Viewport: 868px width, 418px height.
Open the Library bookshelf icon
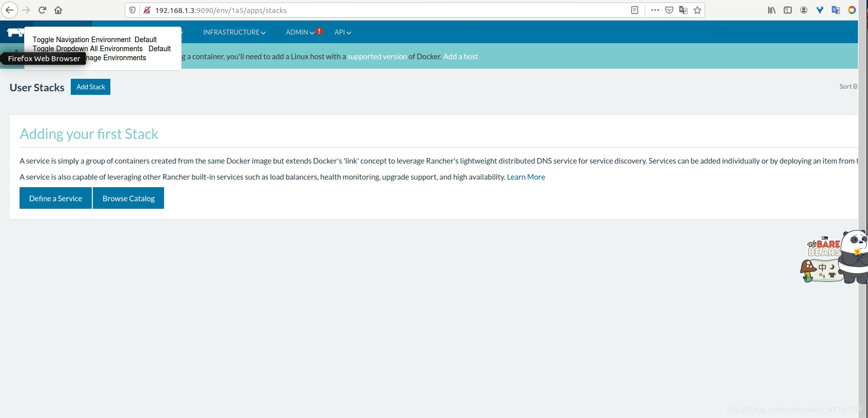coord(772,10)
